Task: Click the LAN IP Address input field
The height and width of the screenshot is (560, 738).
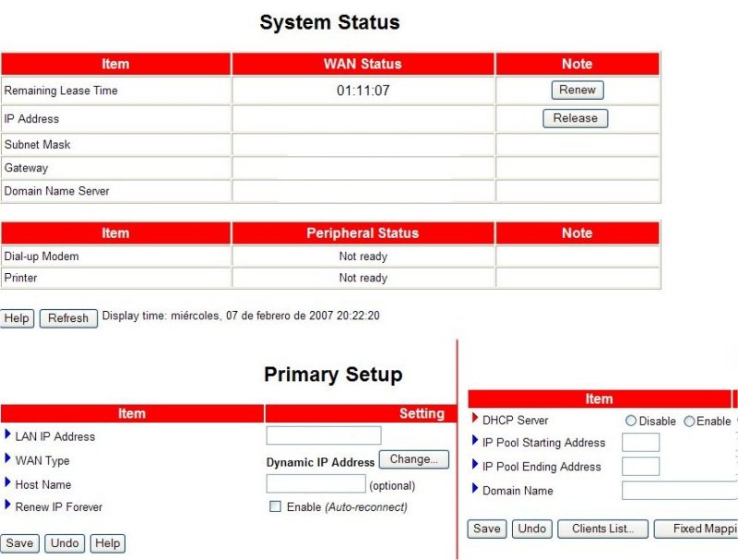Action: click(x=323, y=435)
